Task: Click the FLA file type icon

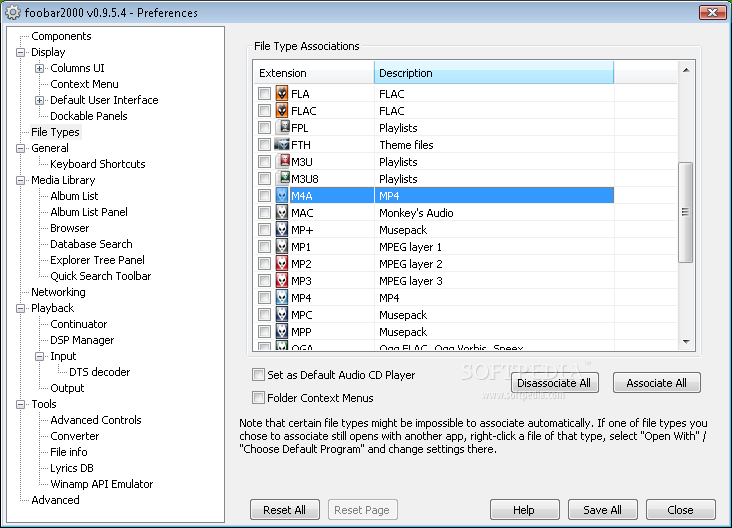Action: pos(282,94)
